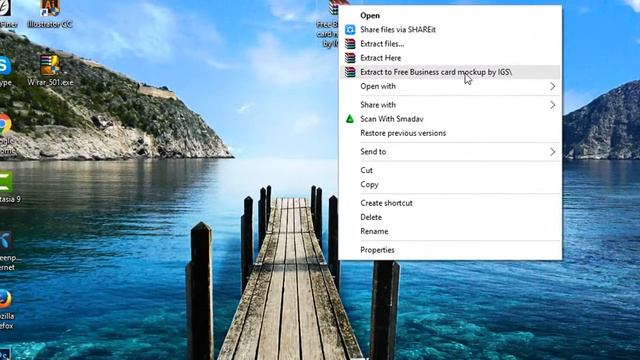This screenshot has height=360, width=640.
Task: Select Extract to Free Business card mockup folder
Action: click(450, 72)
